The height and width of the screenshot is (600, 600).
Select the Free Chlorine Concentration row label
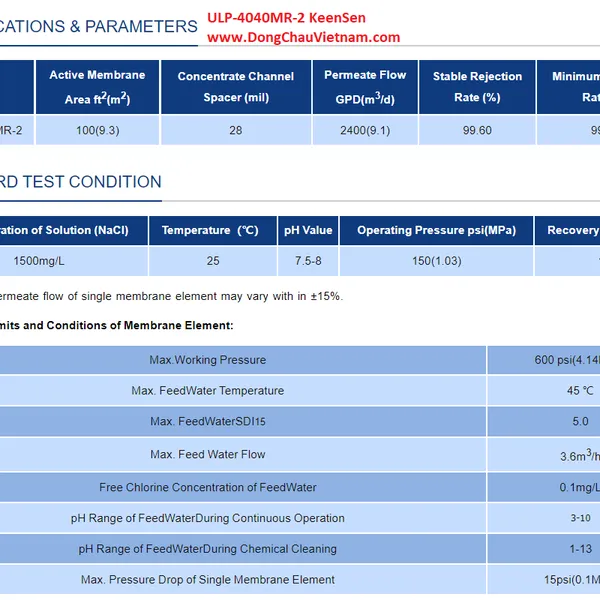point(208,487)
